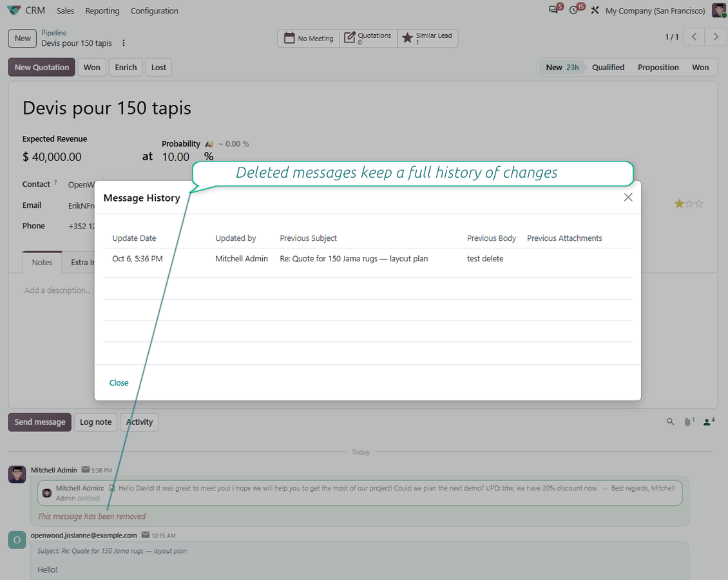Click 'Re: Quote for 150 Jama rugs' cell

pos(354,258)
